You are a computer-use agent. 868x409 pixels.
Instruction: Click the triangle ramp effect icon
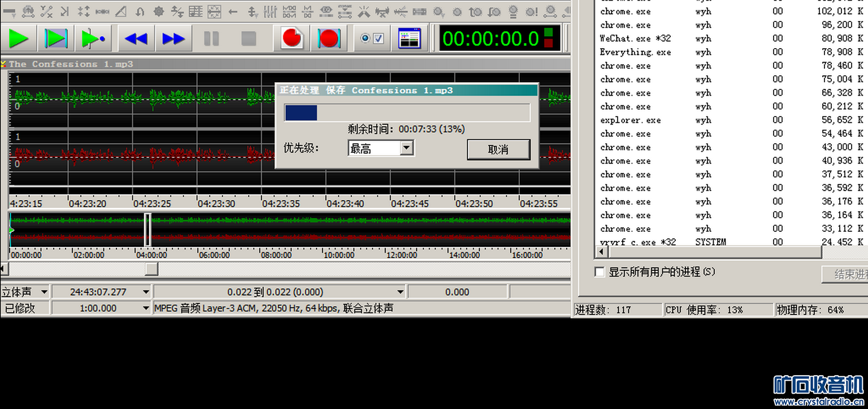coord(121,11)
